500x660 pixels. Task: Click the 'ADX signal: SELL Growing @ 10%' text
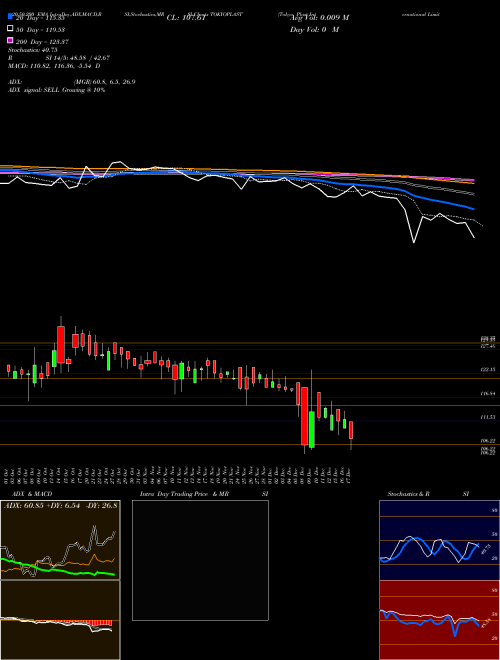pyautogui.click(x=56, y=90)
